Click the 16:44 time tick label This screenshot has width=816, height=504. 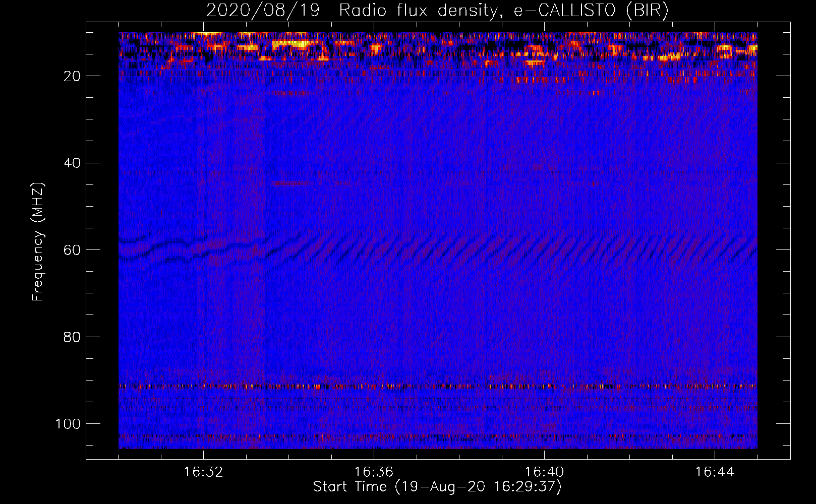tap(715, 472)
